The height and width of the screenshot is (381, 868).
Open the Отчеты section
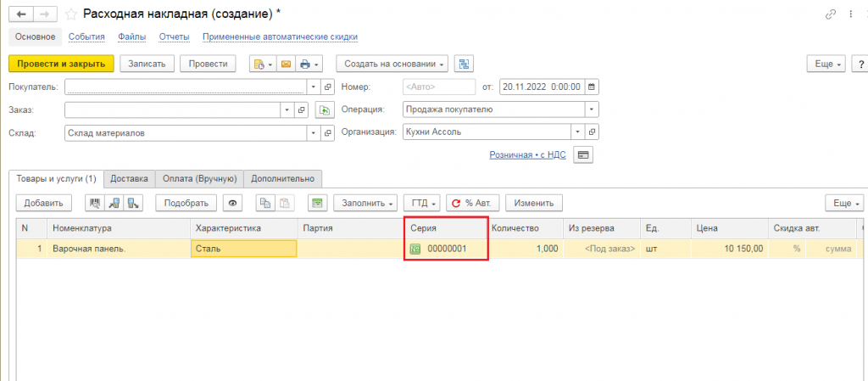pyautogui.click(x=175, y=37)
